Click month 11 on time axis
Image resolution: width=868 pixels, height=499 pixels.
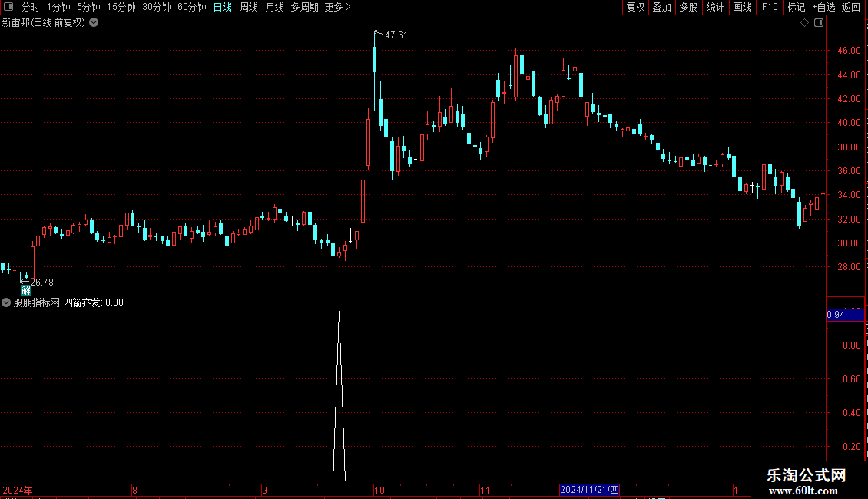pyautogui.click(x=485, y=491)
